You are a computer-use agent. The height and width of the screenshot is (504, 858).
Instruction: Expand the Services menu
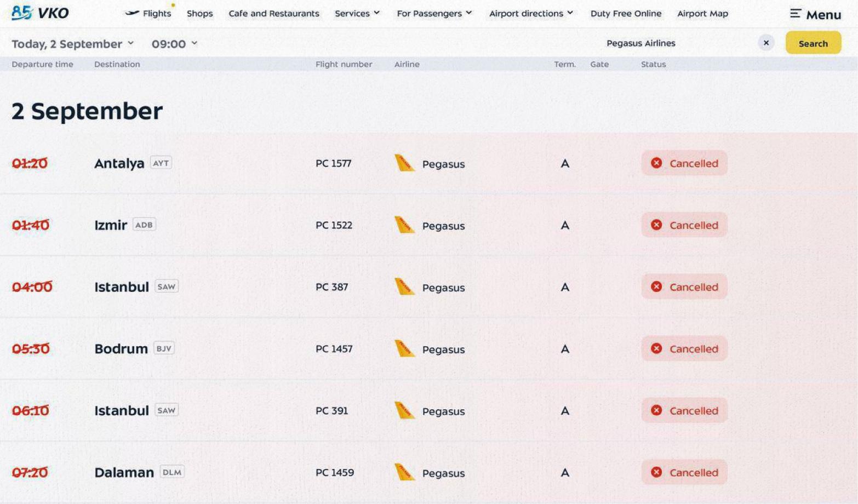[357, 14]
